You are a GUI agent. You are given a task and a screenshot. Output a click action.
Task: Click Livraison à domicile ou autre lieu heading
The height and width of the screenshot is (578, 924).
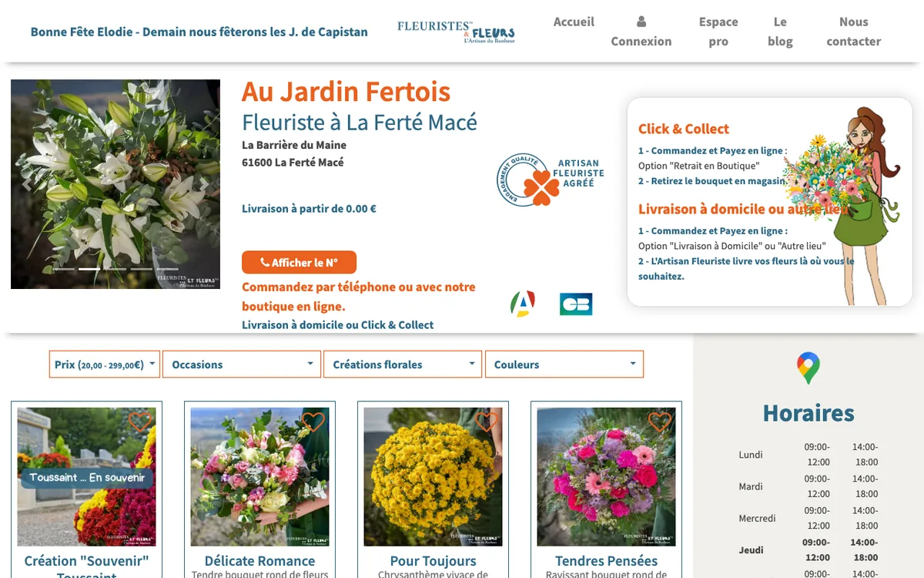743,209
